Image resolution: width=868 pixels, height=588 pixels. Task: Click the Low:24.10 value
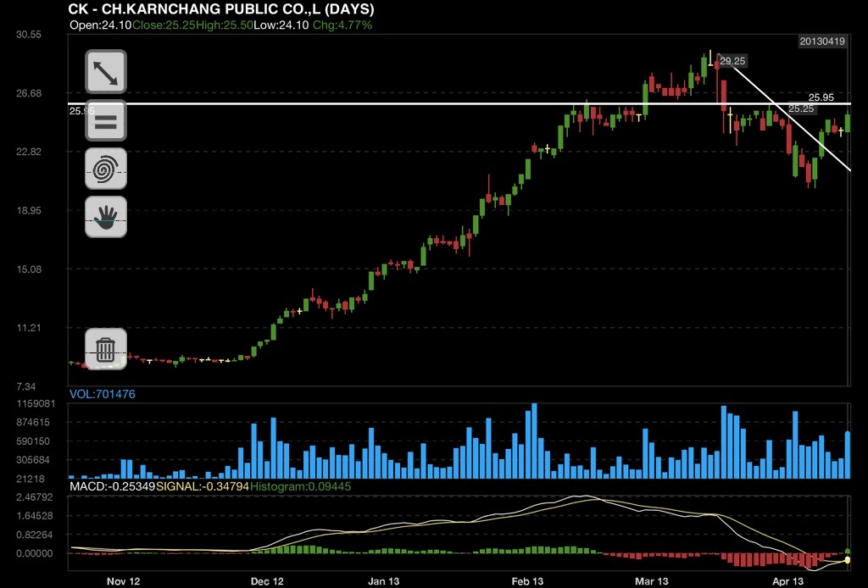click(281, 25)
